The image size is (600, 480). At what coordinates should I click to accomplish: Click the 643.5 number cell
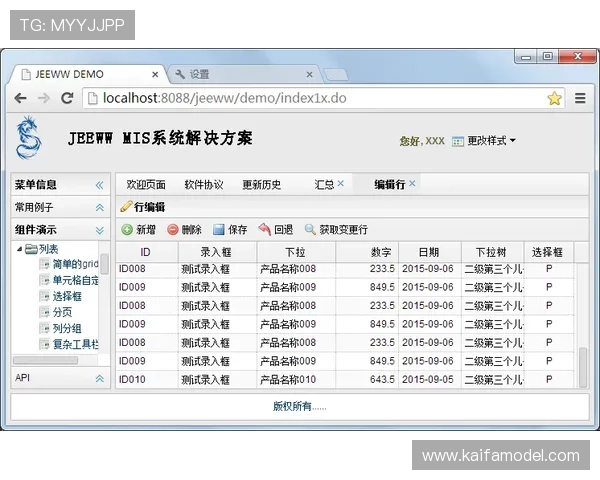tap(367, 379)
